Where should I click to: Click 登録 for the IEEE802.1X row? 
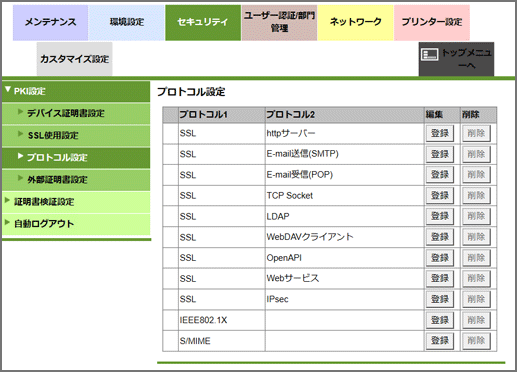point(440,320)
